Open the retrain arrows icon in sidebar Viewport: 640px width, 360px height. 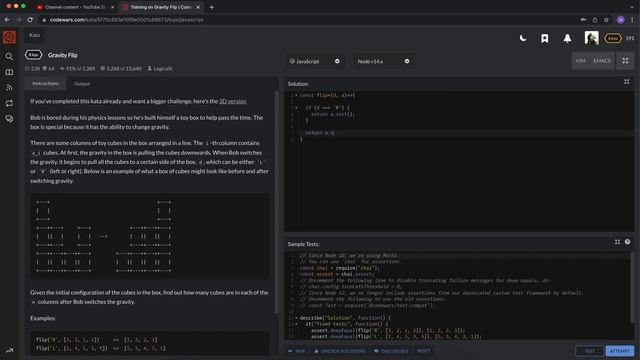(x=9, y=103)
